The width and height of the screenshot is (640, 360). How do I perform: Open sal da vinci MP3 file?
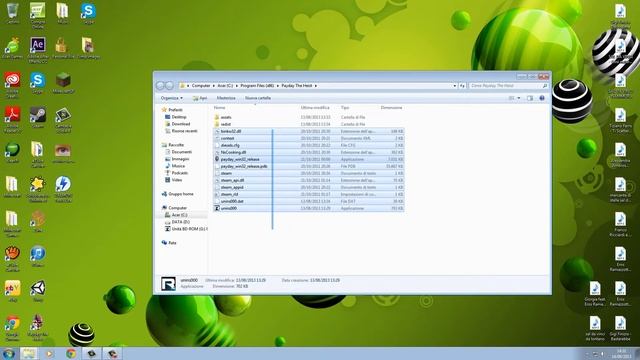coord(595,328)
